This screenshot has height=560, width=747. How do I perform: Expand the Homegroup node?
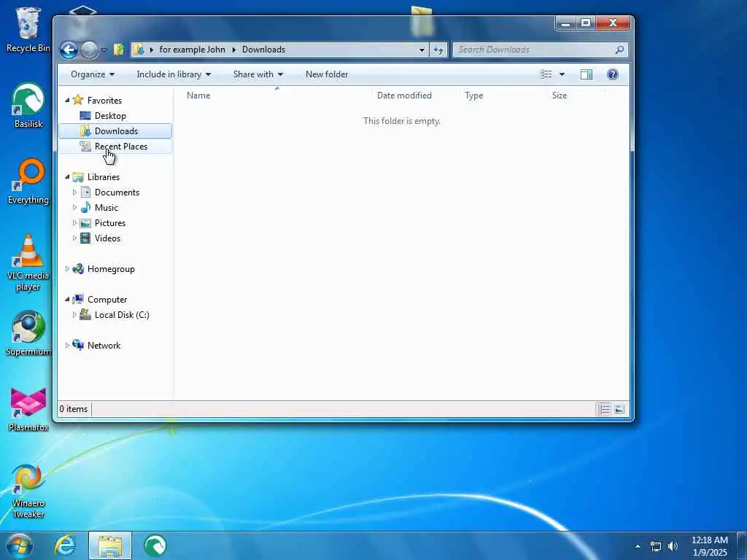click(67, 268)
